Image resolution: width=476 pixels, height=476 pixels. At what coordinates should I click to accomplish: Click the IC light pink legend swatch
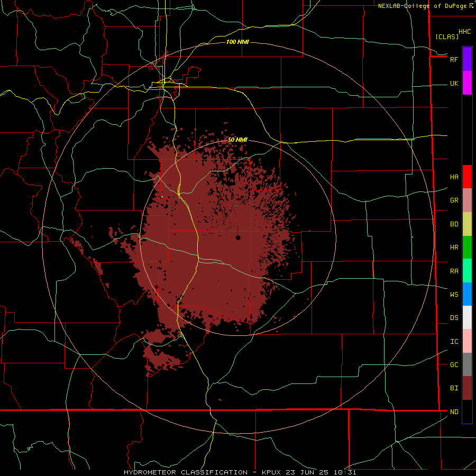pos(467,341)
